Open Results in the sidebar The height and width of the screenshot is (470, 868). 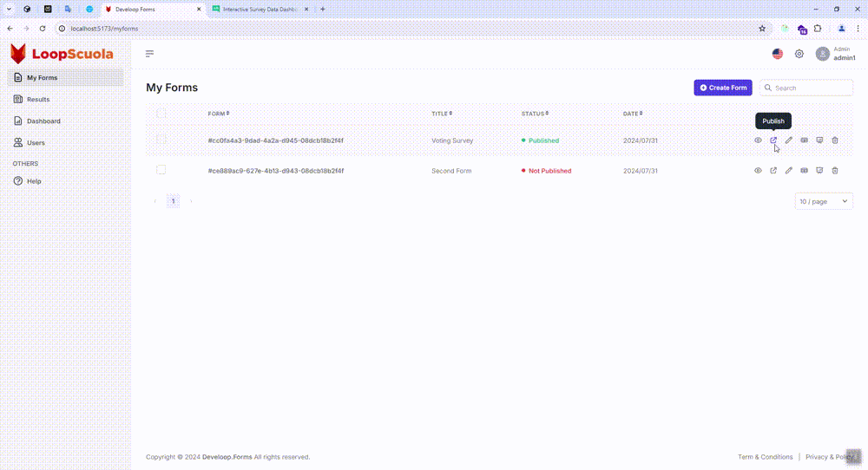tap(38, 100)
